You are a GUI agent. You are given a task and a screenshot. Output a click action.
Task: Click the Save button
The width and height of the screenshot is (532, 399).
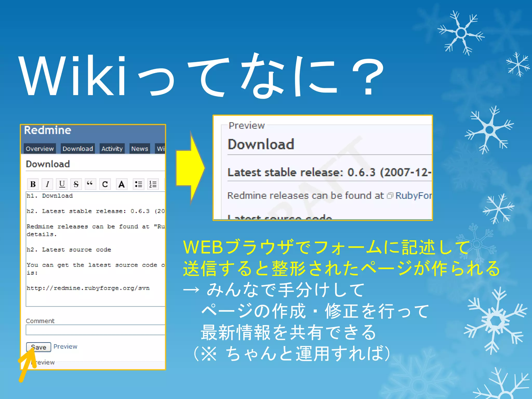coord(38,347)
